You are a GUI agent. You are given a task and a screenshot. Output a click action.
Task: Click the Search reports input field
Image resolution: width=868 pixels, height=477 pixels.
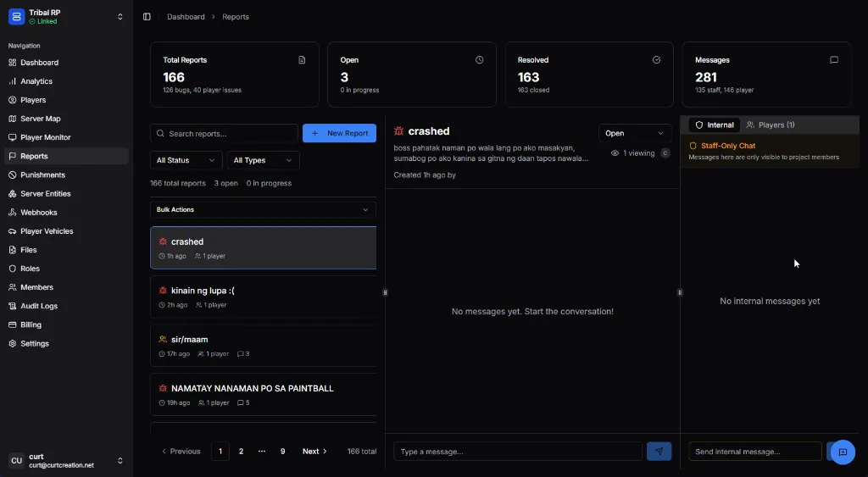[x=225, y=134]
